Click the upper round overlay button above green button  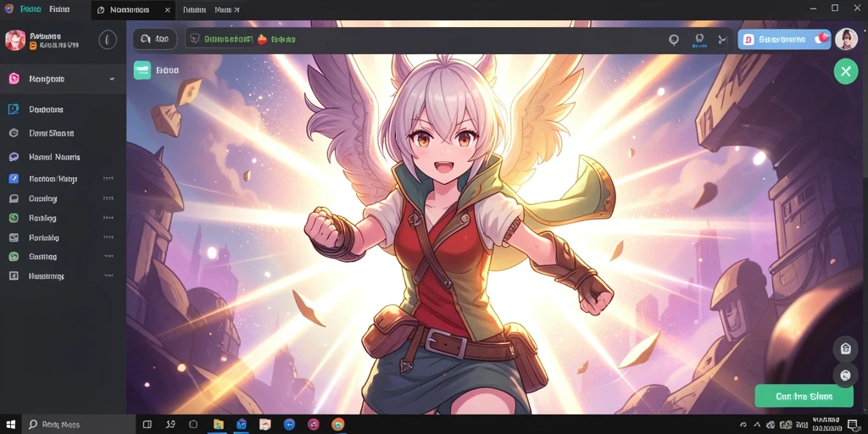point(845,348)
